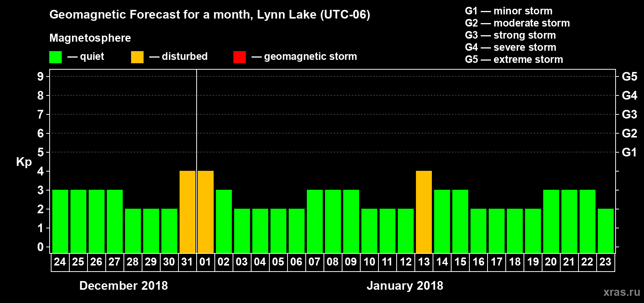Viewport: 644px width, 303px height.
Task: Click the 'G1 — minor storm' legend entry
Action: pyautogui.click(x=509, y=11)
